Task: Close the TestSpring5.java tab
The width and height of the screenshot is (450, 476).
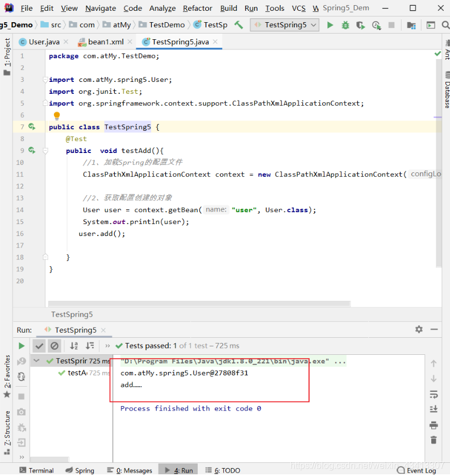Action: (215, 42)
